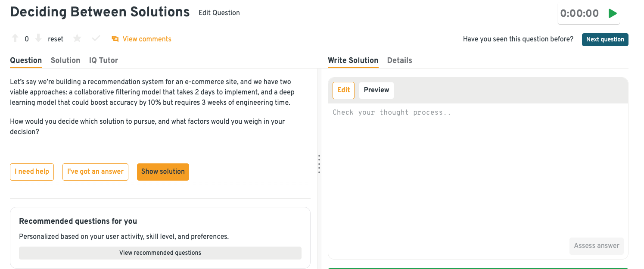Click the Edit Question link
The width and height of the screenshot is (644, 269).
click(219, 13)
